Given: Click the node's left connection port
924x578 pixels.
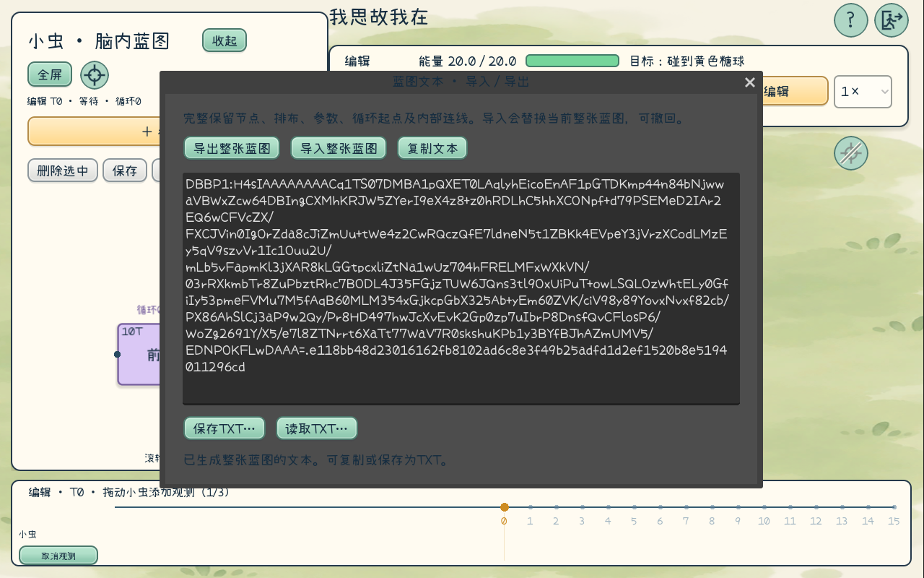Looking at the screenshot, I should [117, 354].
